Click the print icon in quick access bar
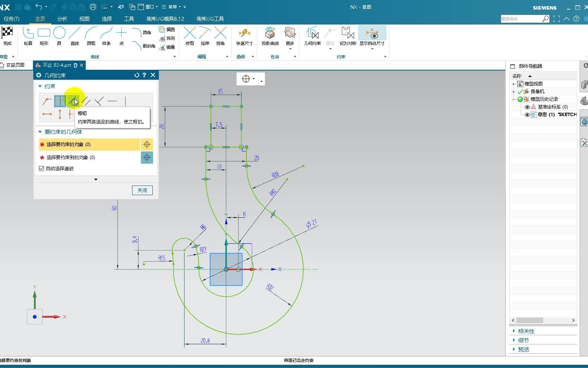Viewport: 588px width, 368px height. coord(93,7)
